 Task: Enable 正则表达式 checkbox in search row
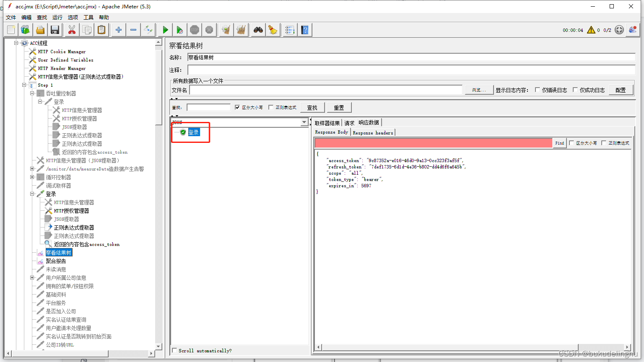pos(271,107)
